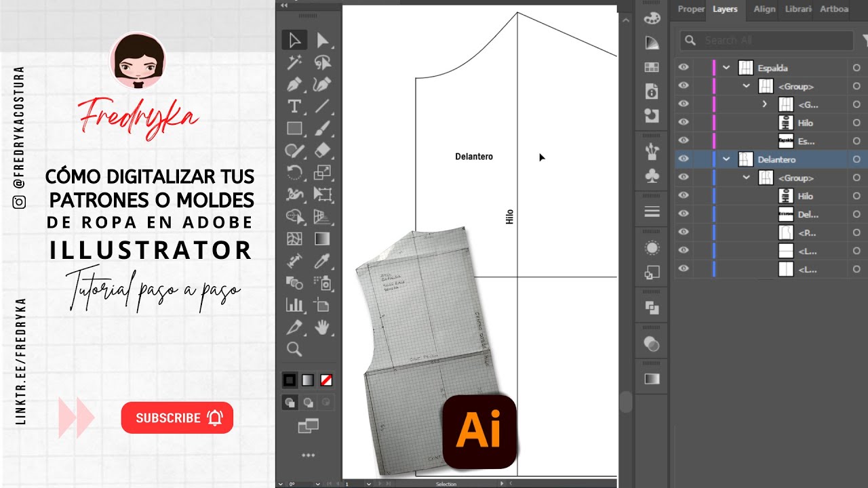Click the Espalda layer thumbnail
Viewport: 868px width, 488px height.
point(746,68)
